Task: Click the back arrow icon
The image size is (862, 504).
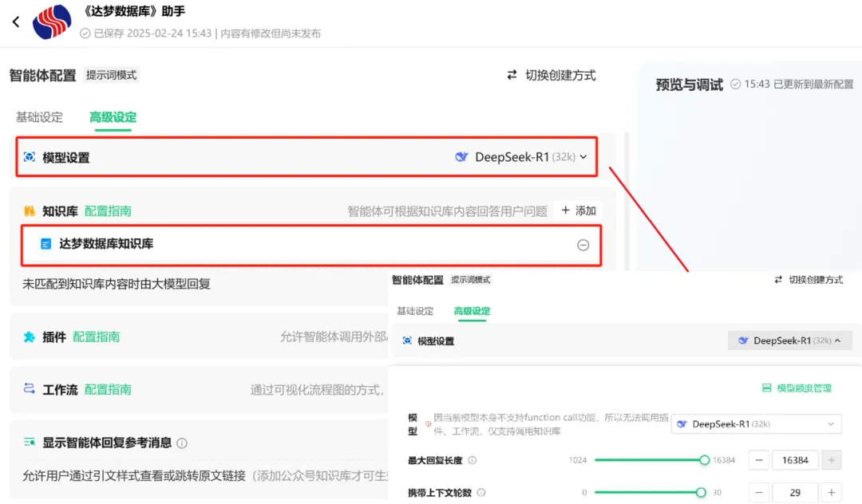Action: point(16,22)
